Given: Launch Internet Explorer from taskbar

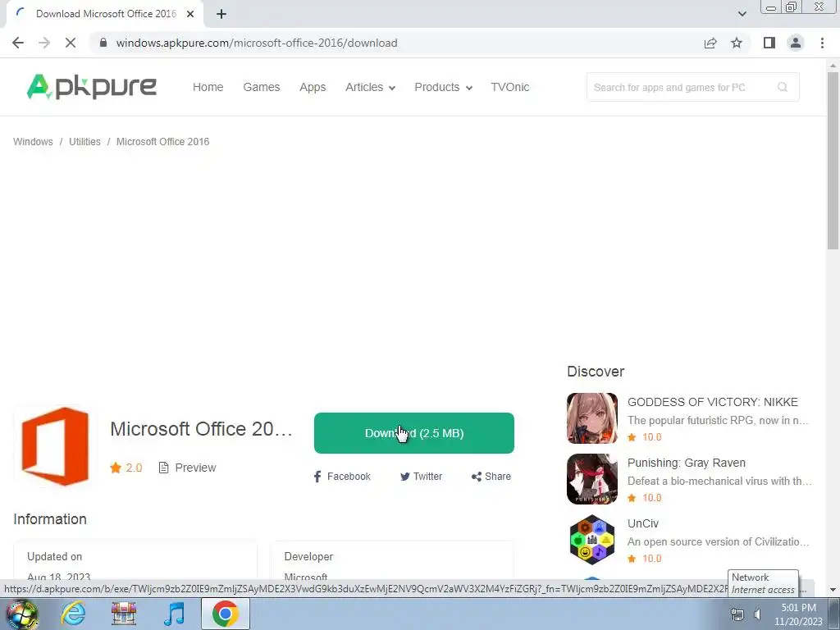Looking at the screenshot, I should (x=73, y=614).
